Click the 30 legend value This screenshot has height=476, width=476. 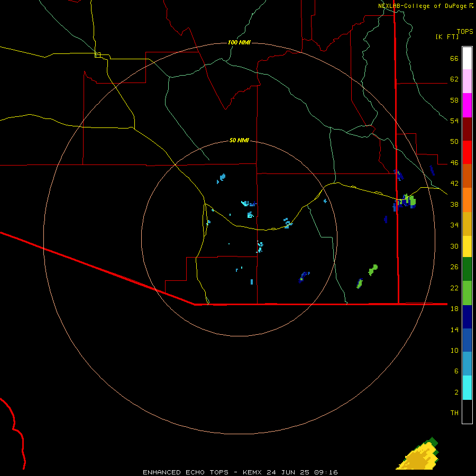[x=454, y=246]
